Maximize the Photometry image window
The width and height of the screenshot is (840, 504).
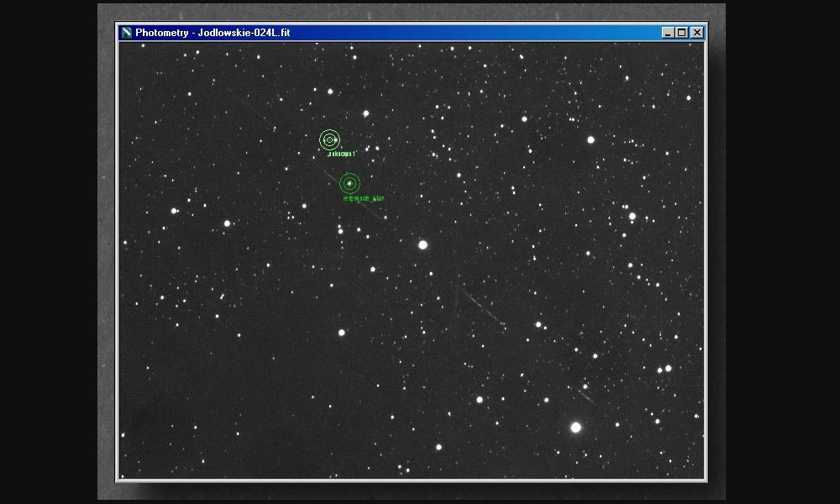tap(682, 33)
